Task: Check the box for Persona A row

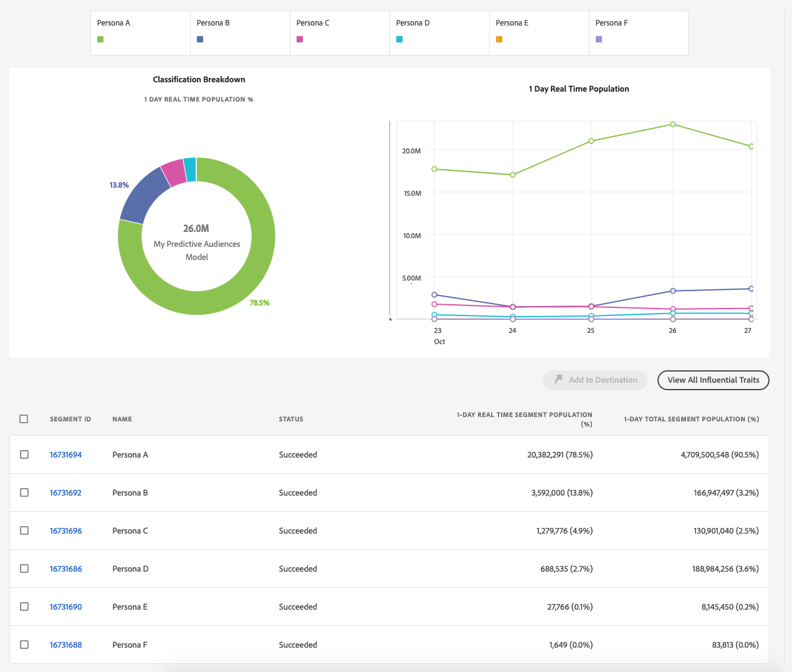Action: (24, 454)
